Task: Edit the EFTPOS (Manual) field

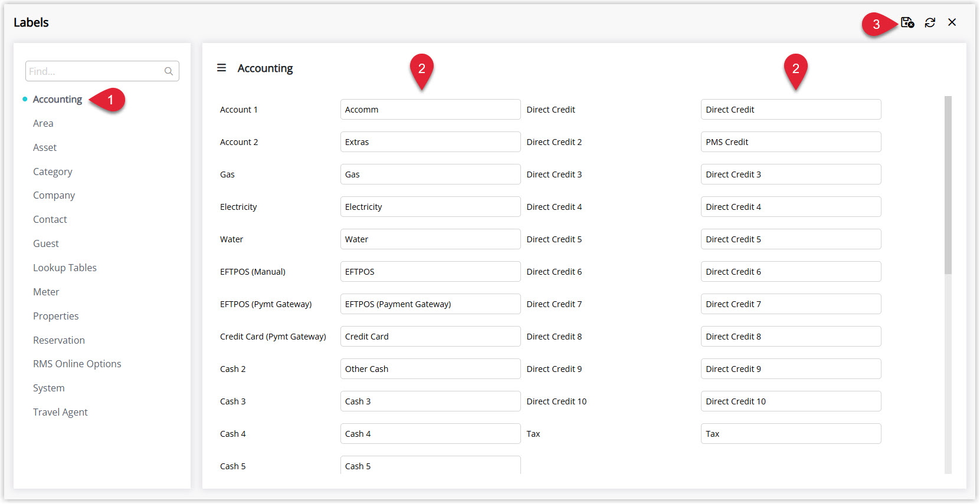Action: (x=430, y=272)
